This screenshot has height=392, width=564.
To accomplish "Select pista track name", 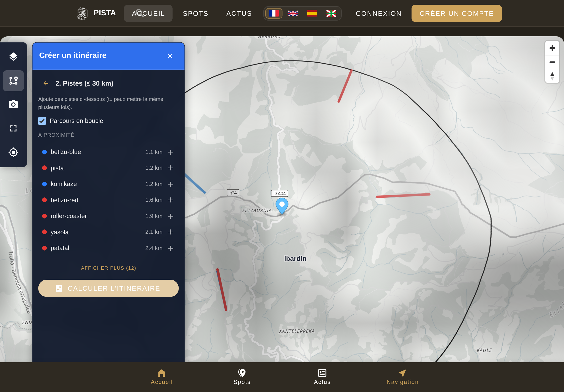I will click(57, 168).
